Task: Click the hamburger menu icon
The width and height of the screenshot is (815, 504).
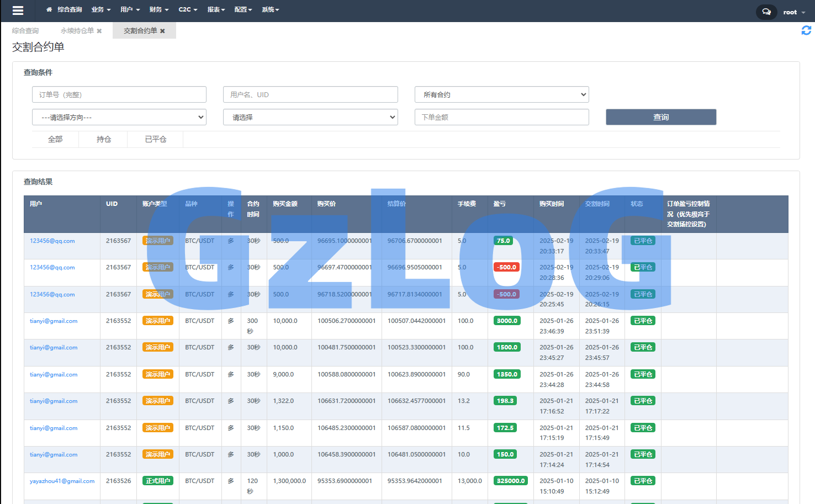Action: click(x=18, y=10)
